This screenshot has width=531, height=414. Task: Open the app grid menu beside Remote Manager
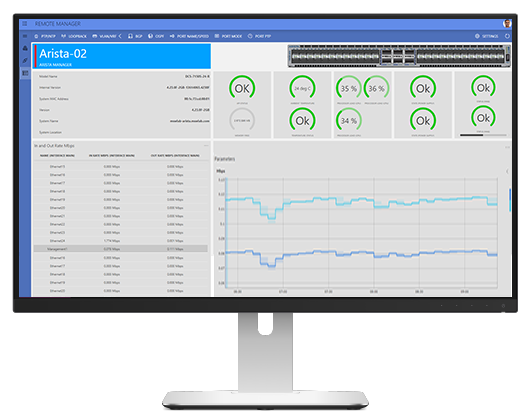coord(25,24)
